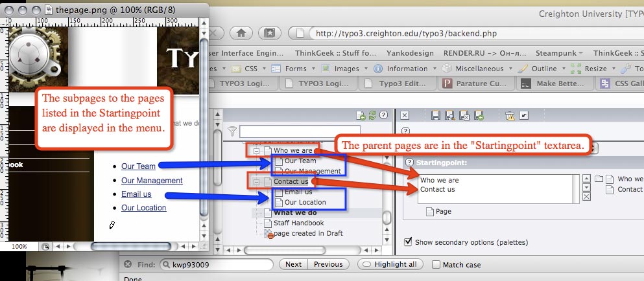Toggle the Highlight all button
Image resolution: width=644 pixels, height=281 pixels.
point(390,264)
